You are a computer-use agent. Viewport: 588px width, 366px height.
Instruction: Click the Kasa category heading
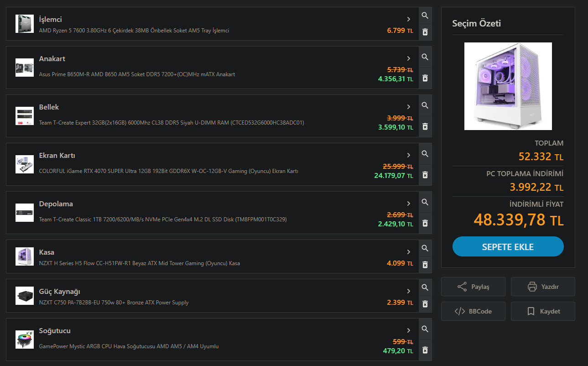[x=47, y=252]
